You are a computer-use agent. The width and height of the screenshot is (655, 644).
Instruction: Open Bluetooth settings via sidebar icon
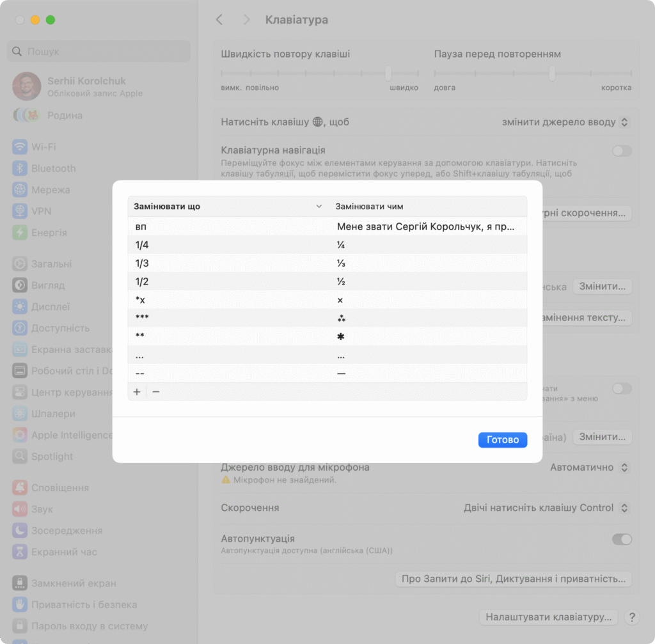coord(20,169)
